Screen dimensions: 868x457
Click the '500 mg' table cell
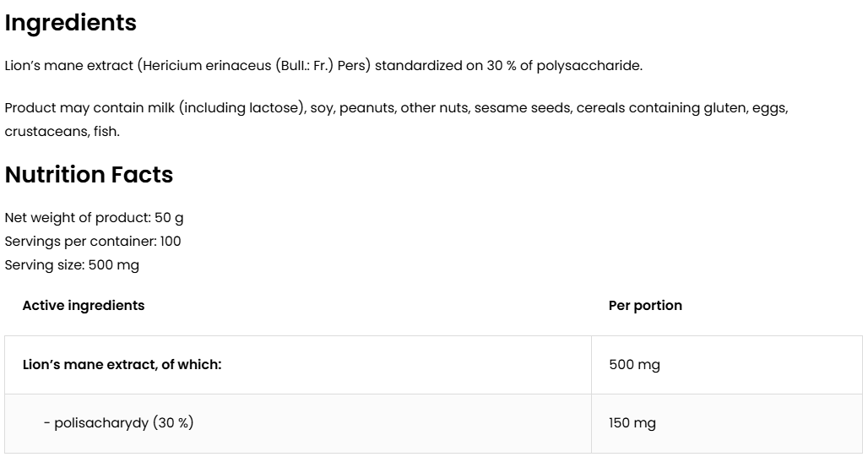[634, 365]
